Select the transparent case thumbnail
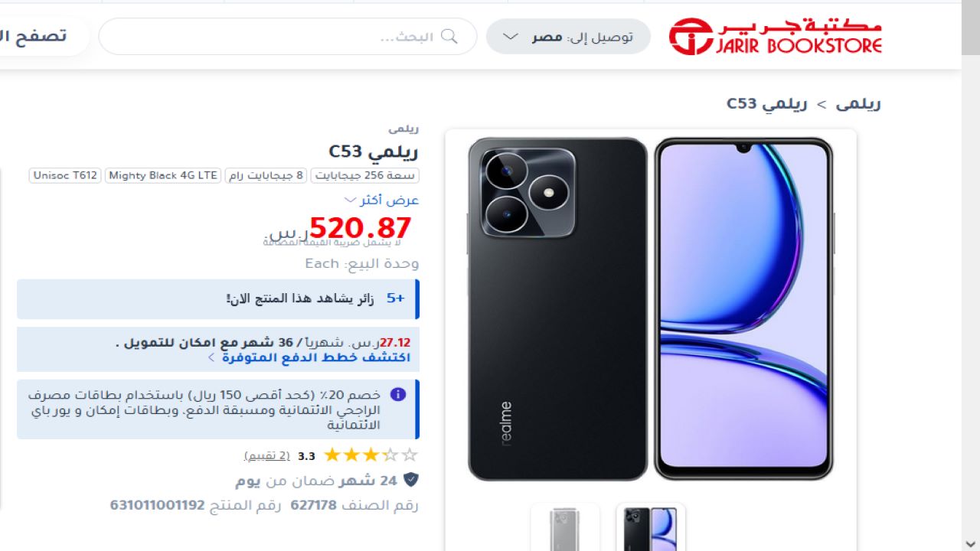The width and height of the screenshot is (980, 551). click(565, 528)
